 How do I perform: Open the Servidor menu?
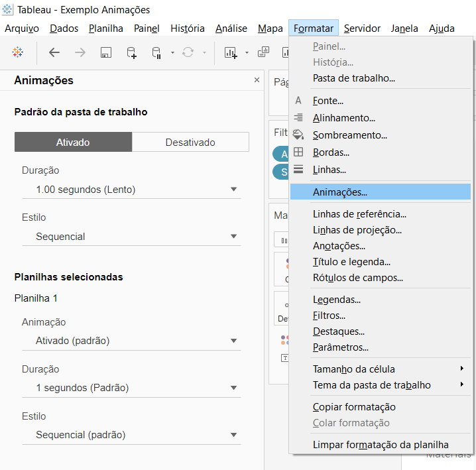(362, 29)
